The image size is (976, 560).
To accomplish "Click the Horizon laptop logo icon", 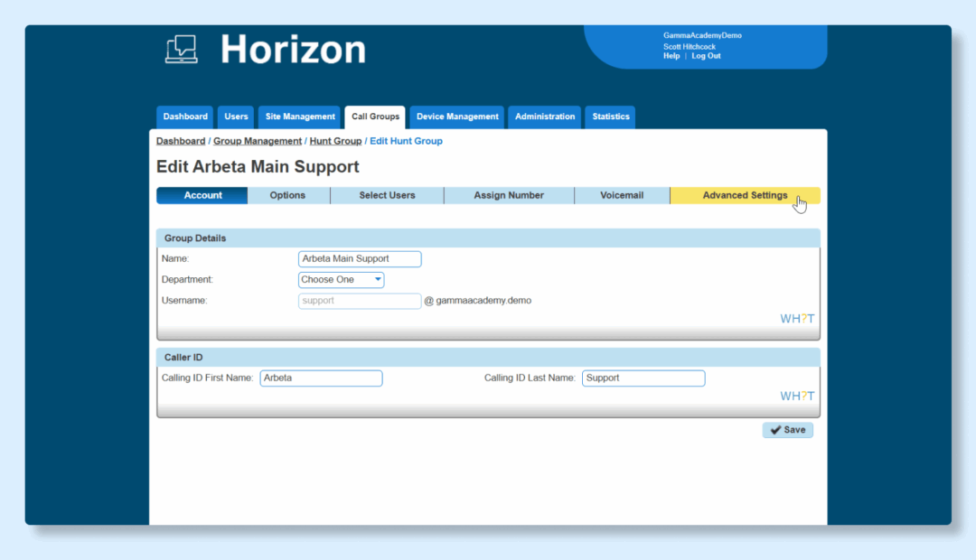I will click(x=182, y=49).
